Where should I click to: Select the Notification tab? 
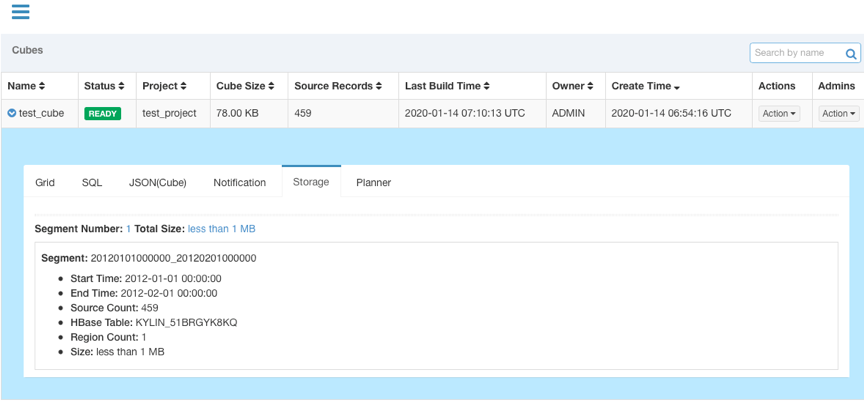239,182
